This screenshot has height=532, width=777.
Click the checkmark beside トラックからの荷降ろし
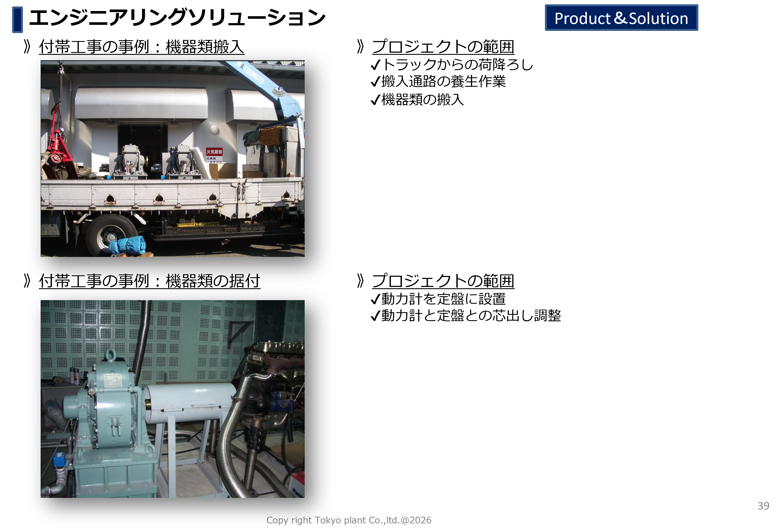click(x=376, y=65)
